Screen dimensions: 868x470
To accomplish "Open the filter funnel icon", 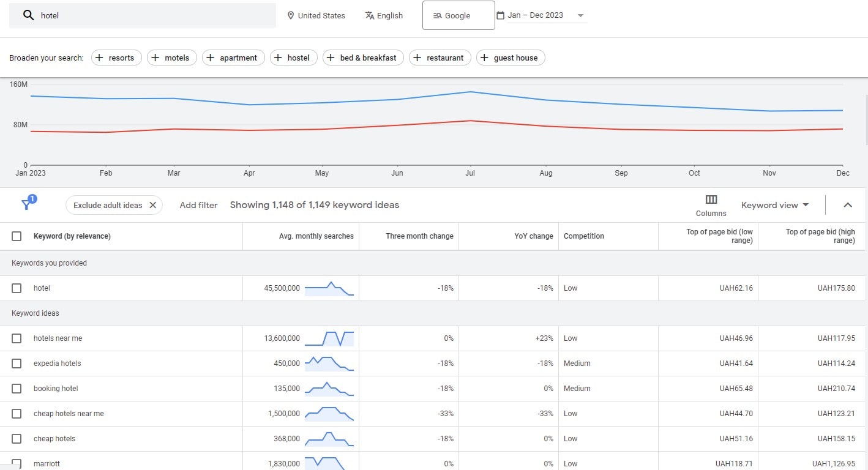I will [x=28, y=204].
